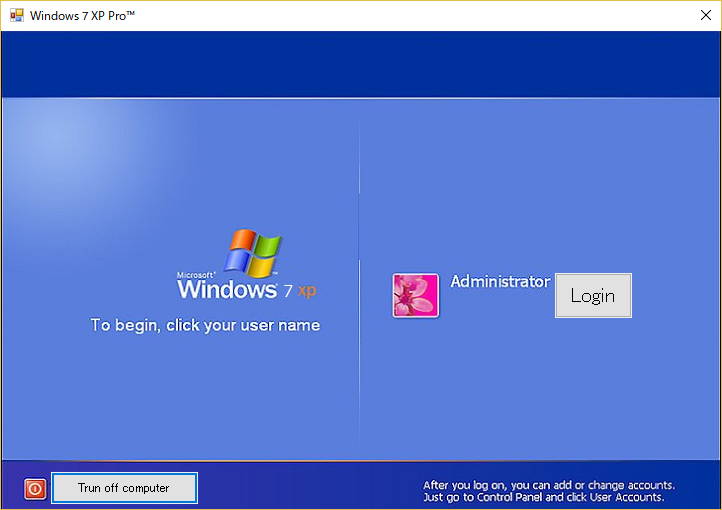Click the red power icon

click(35, 488)
